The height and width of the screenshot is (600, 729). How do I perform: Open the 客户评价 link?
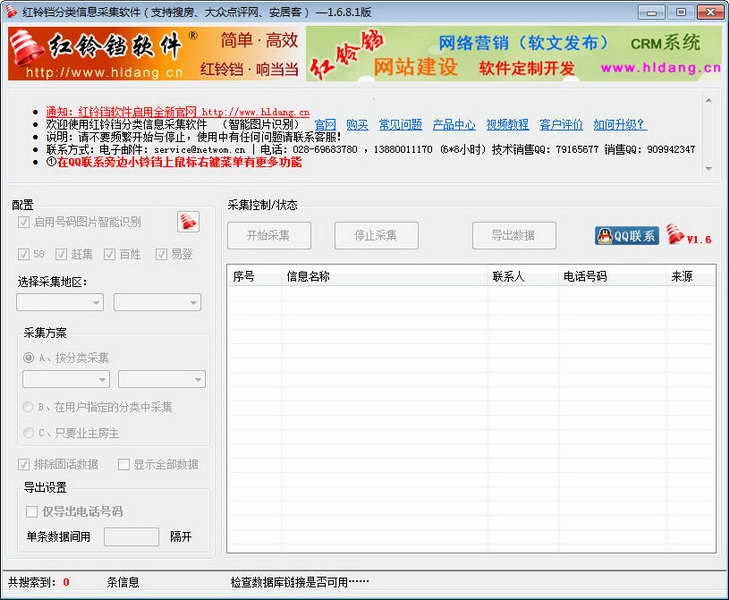coord(561,125)
